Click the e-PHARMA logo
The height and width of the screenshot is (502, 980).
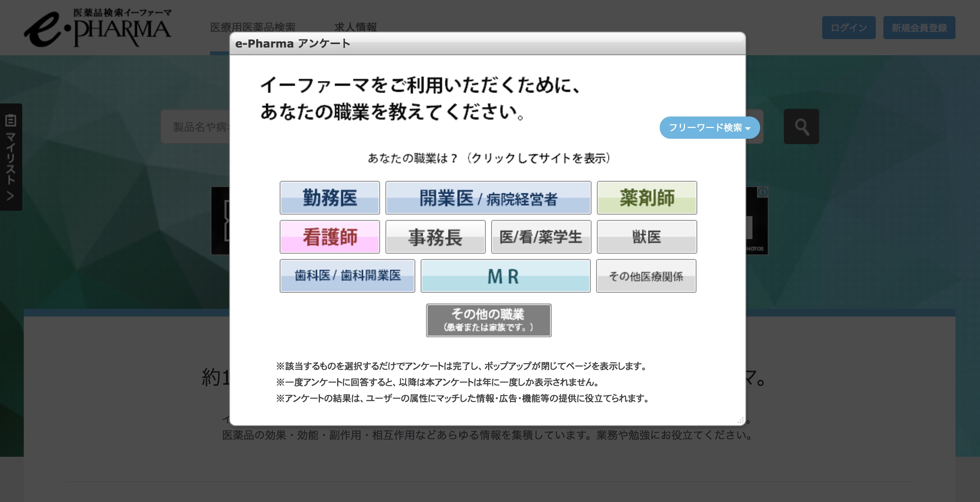[x=98, y=28]
